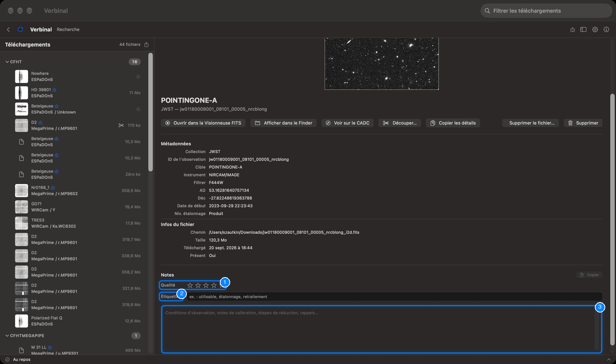This screenshot has height=364, width=616.
Task: Click the Supprimer trash button
Action: tap(583, 123)
